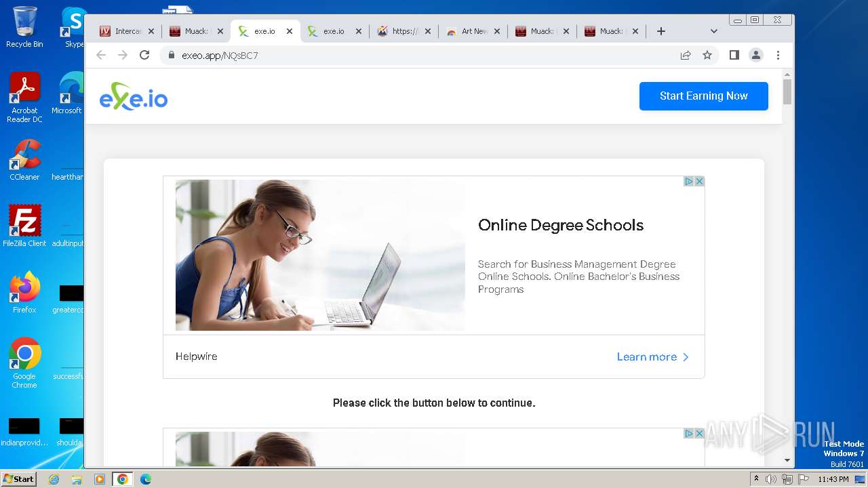Open the media player taskbar icon
868x488 pixels.
pos(100,479)
